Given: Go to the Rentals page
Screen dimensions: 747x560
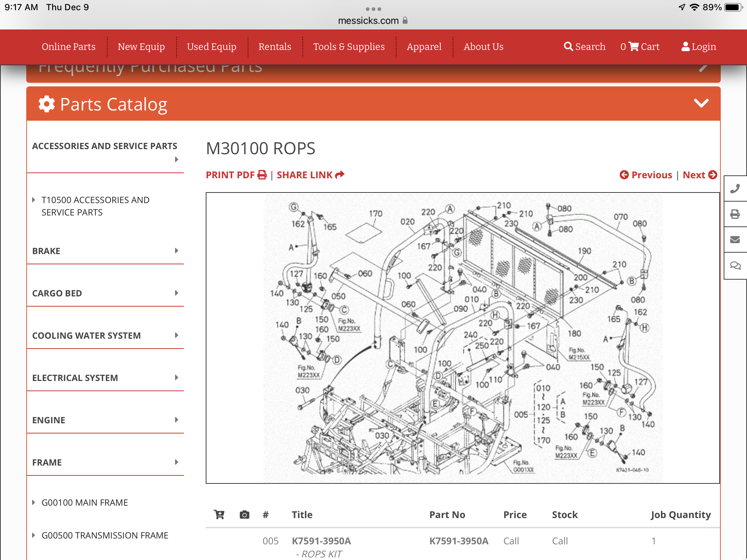Looking at the screenshot, I should tap(275, 47).
